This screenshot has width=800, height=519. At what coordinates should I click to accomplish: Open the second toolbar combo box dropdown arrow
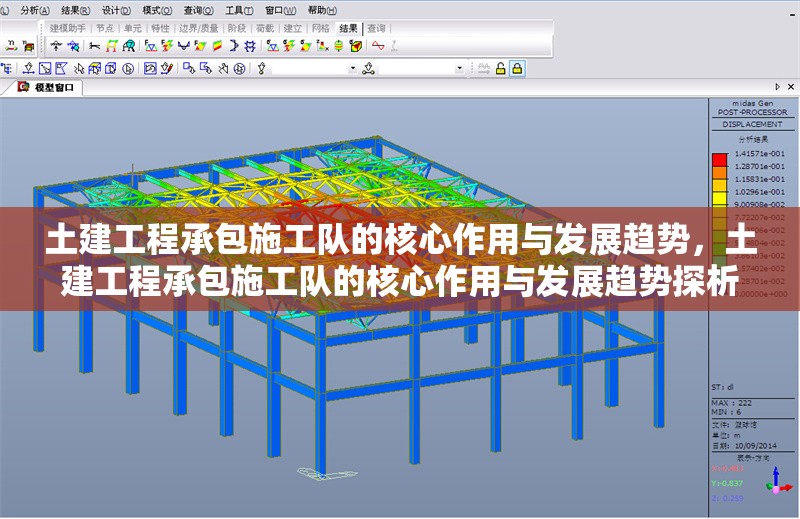coord(459,68)
